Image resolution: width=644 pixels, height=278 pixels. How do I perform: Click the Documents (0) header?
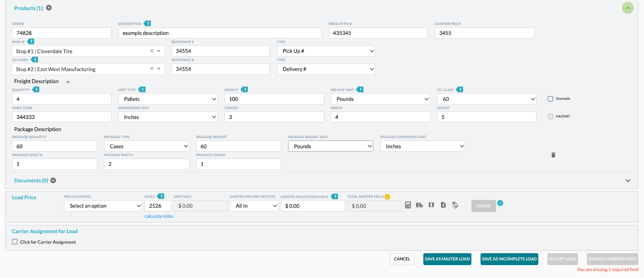click(x=31, y=180)
